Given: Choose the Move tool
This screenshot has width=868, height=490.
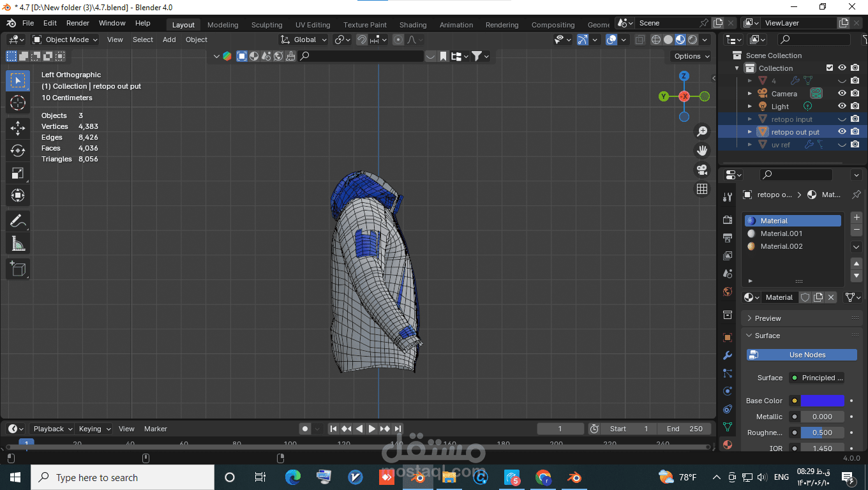Looking at the screenshot, I should pos(18,128).
